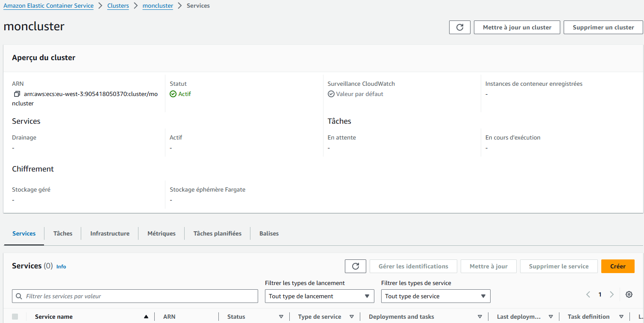
Task: Open Tâches planifiées tab
Action: [218, 233]
